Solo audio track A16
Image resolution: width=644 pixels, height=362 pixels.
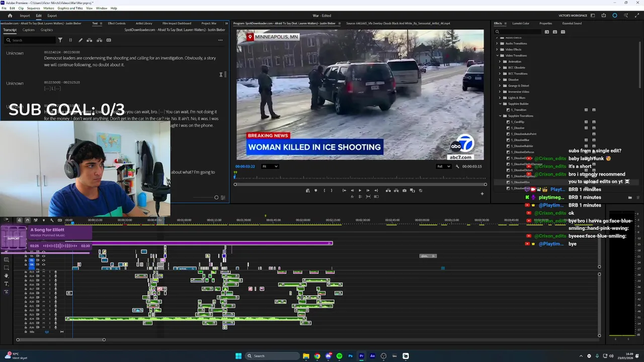[50, 285]
